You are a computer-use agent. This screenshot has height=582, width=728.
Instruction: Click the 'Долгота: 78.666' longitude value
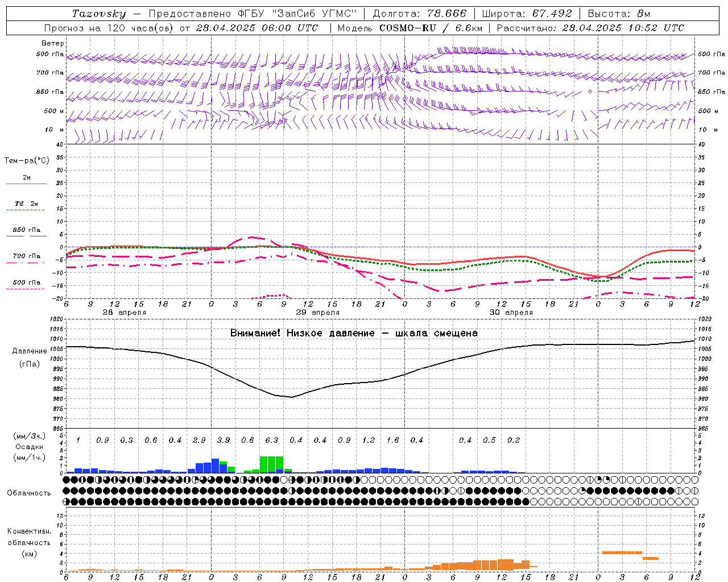click(x=419, y=14)
